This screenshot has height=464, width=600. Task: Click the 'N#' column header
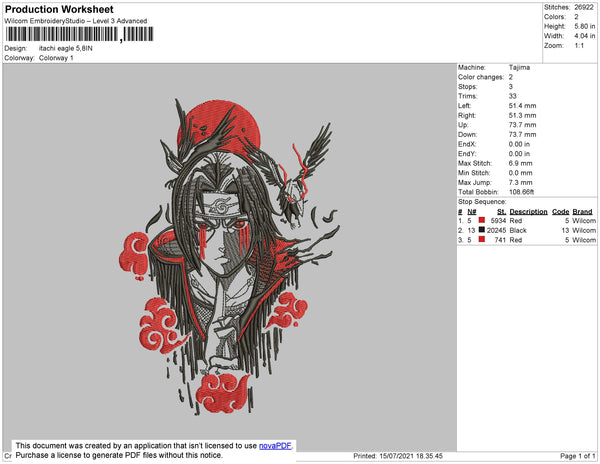pos(471,212)
